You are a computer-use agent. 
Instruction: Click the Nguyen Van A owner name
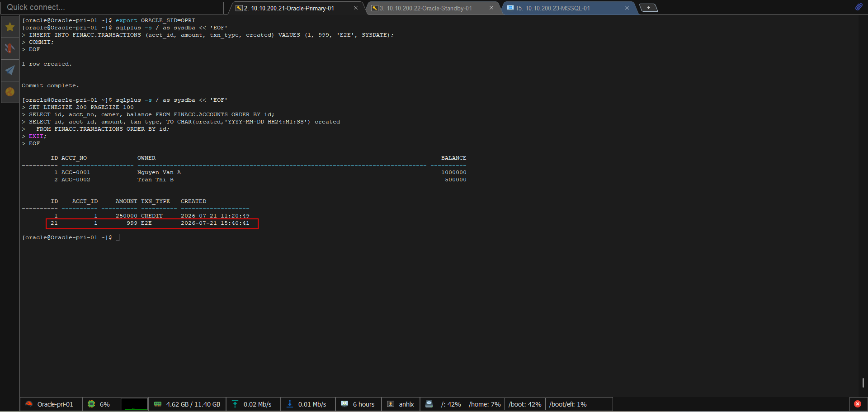tap(159, 172)
